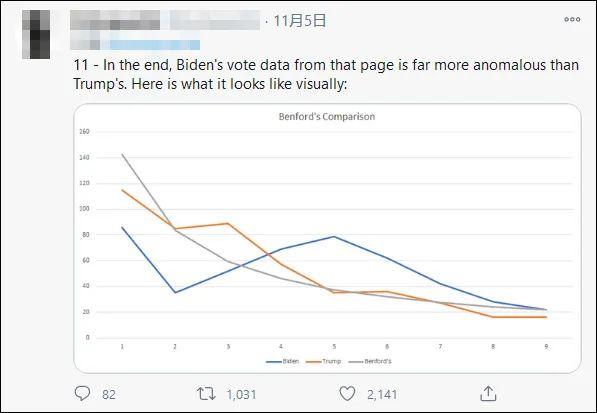This screenshot has height=413, width=597.
Task: Click the 82 replies count
Action: pos(109,394)
